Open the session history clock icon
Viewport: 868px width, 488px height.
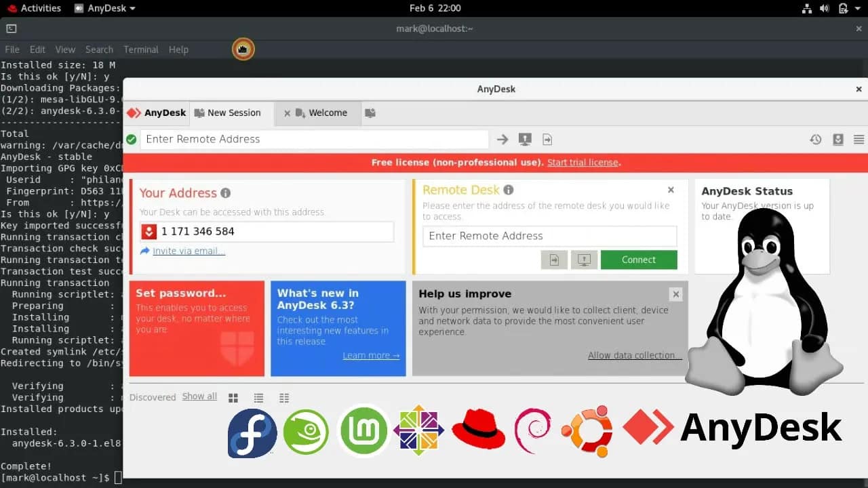click(x=816, y=139)
